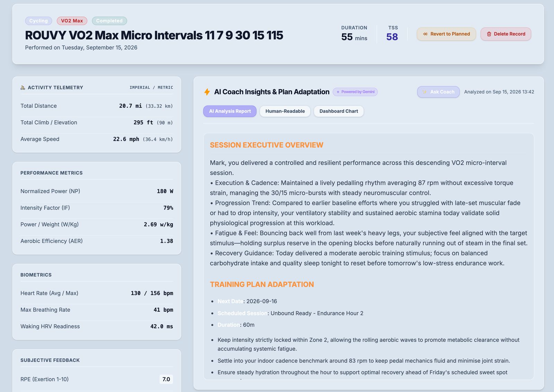Click the Analyzed on Sep 15, 2026 timestamp
This screenshot has width=554, height=392.
pos(499,92)
